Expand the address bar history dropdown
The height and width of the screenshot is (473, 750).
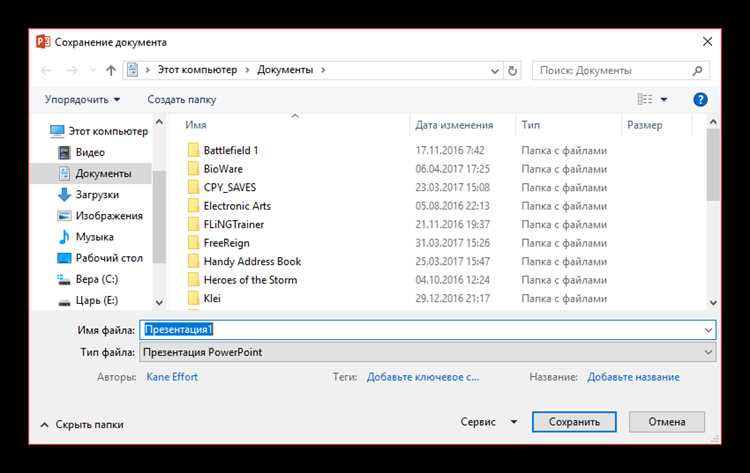(x=495, y=71)
